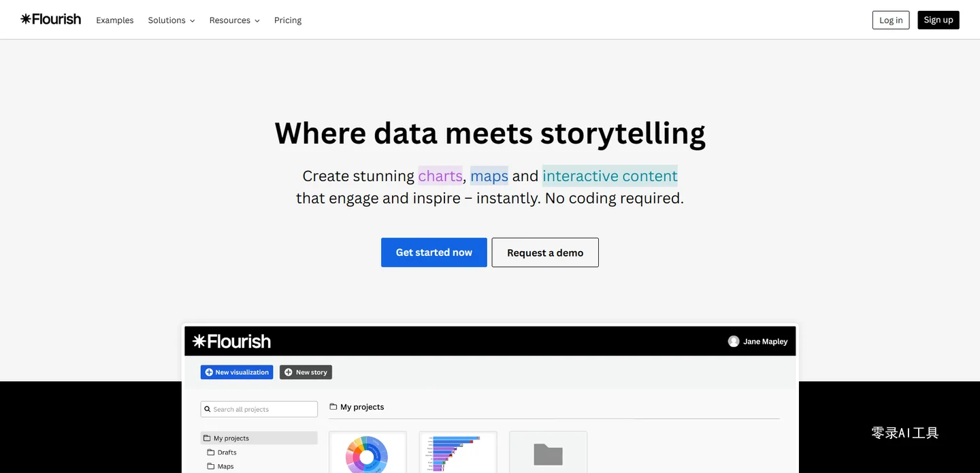Open the sunburst chart project thumbnail
Screen dimensions: 980x473
[367, 453]
